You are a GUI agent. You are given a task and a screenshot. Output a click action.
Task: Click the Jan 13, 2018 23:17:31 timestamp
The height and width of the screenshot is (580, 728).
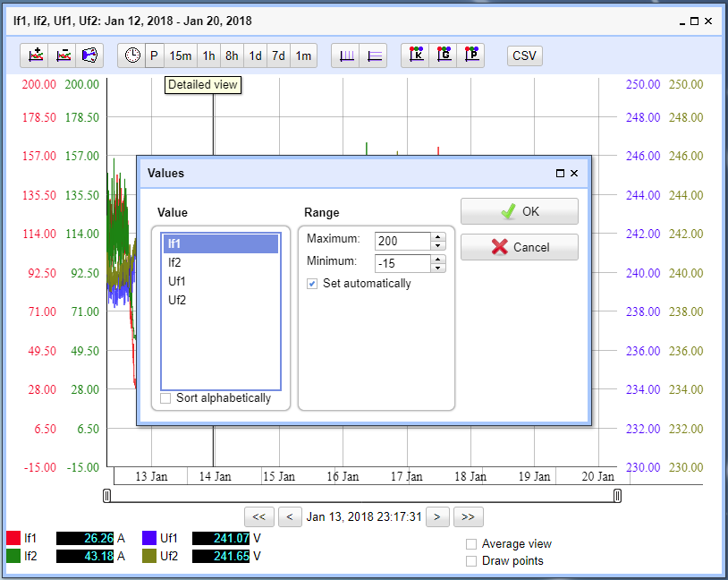[364, 516]
